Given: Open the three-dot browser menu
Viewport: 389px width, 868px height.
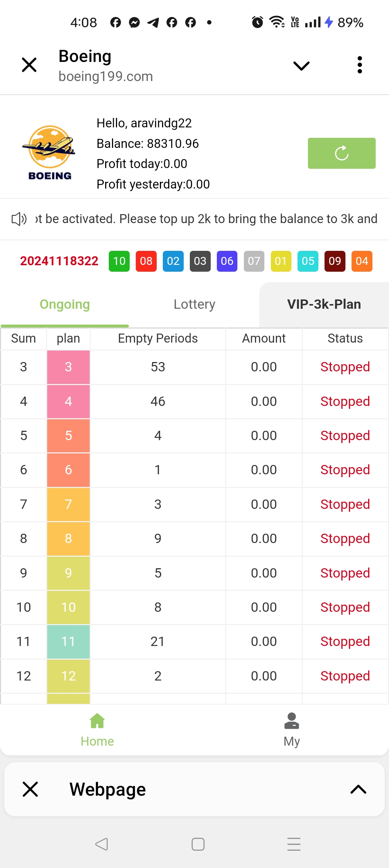Looking at the screenshot, I should (x=359, y=65).
